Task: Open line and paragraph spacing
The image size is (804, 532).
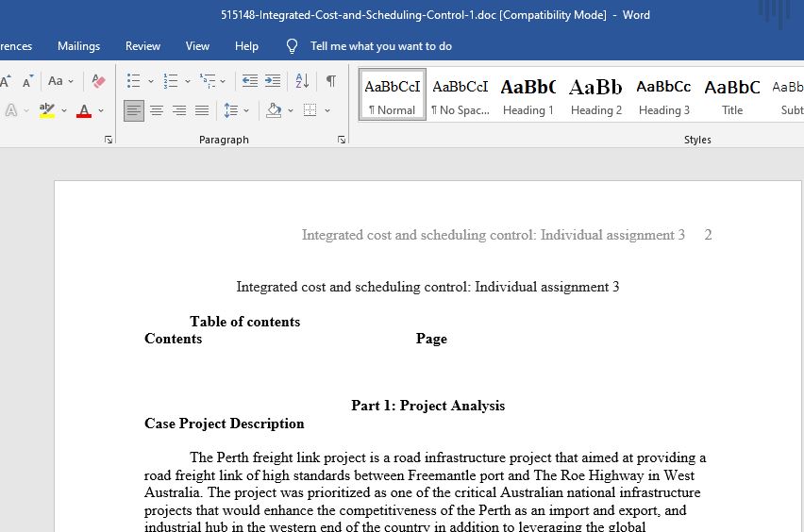Action: [x=231, y=110]
